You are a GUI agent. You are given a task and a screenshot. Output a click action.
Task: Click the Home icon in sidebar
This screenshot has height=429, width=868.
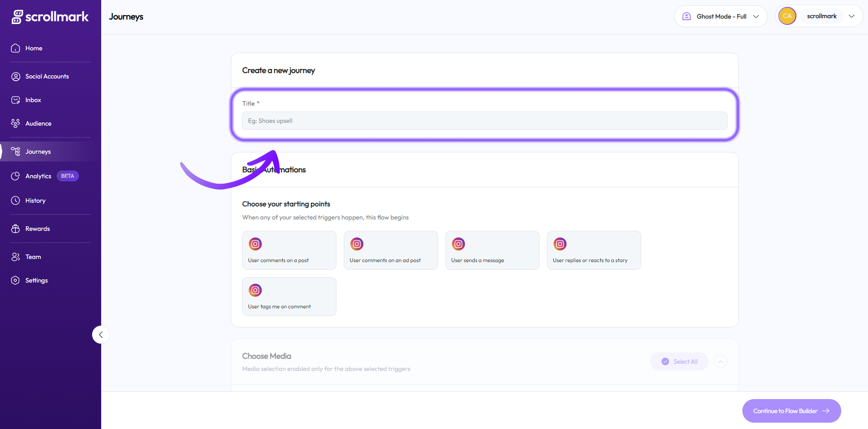(15, 48)
